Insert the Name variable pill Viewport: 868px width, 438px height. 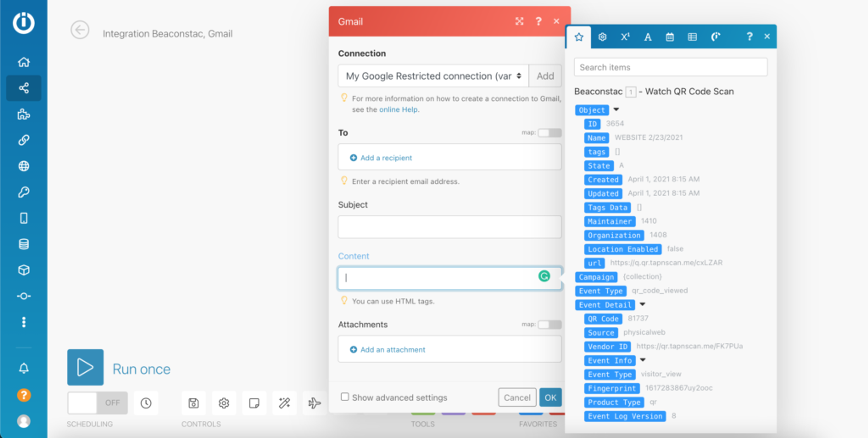pyautogui.click(x=597, y=138)
